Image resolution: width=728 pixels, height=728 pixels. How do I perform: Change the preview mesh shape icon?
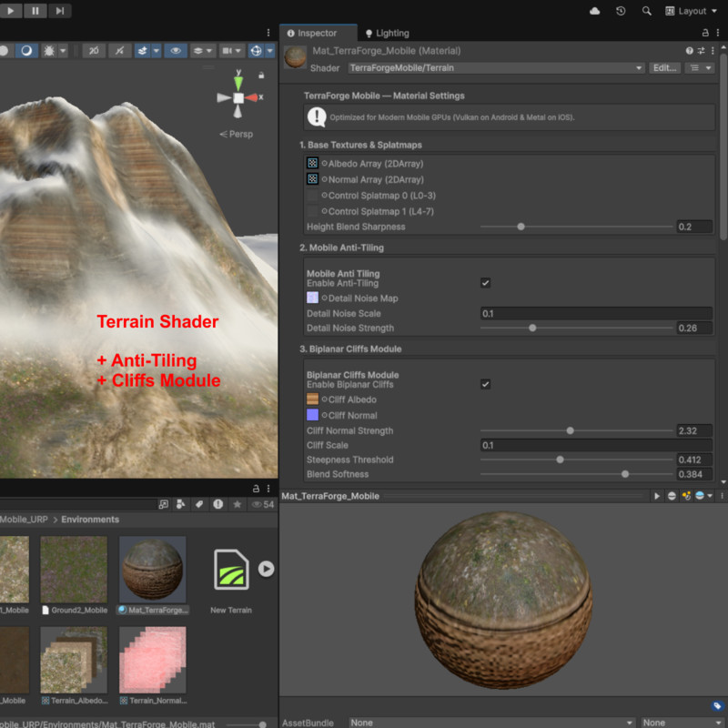point(672,496)
